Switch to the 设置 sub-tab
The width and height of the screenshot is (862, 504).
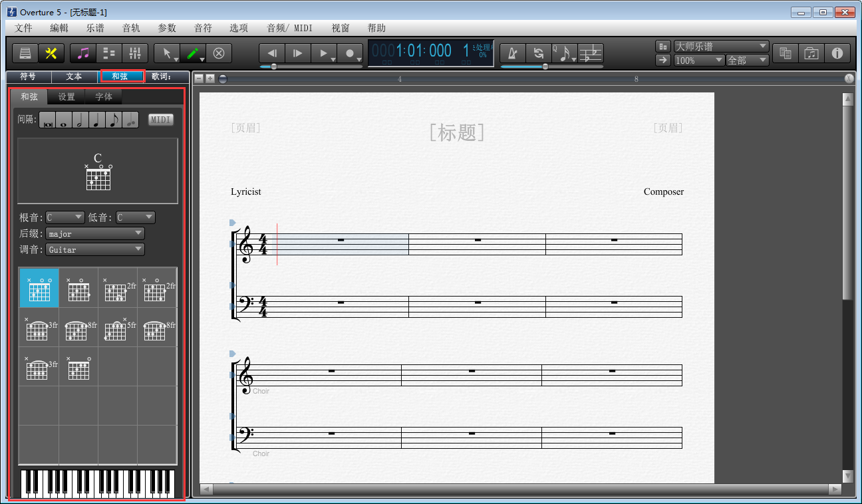click(x=67, y=97)
